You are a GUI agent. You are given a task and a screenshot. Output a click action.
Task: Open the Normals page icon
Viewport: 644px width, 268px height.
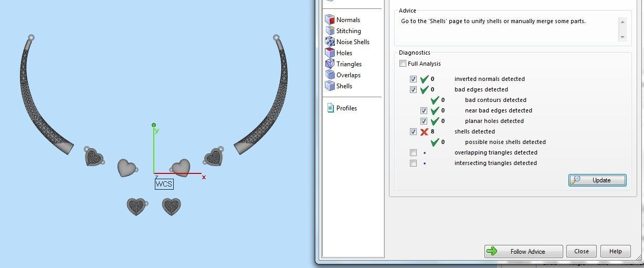click(330, 20)
